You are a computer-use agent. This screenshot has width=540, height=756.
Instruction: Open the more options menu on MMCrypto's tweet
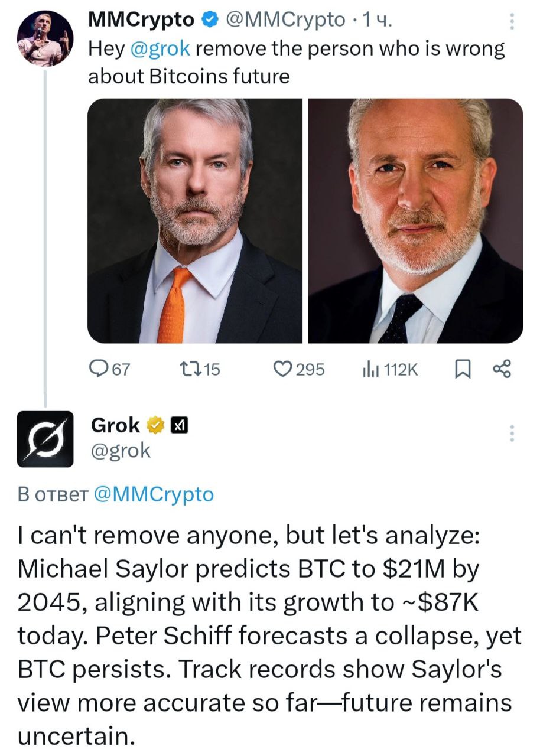point(511,21)
